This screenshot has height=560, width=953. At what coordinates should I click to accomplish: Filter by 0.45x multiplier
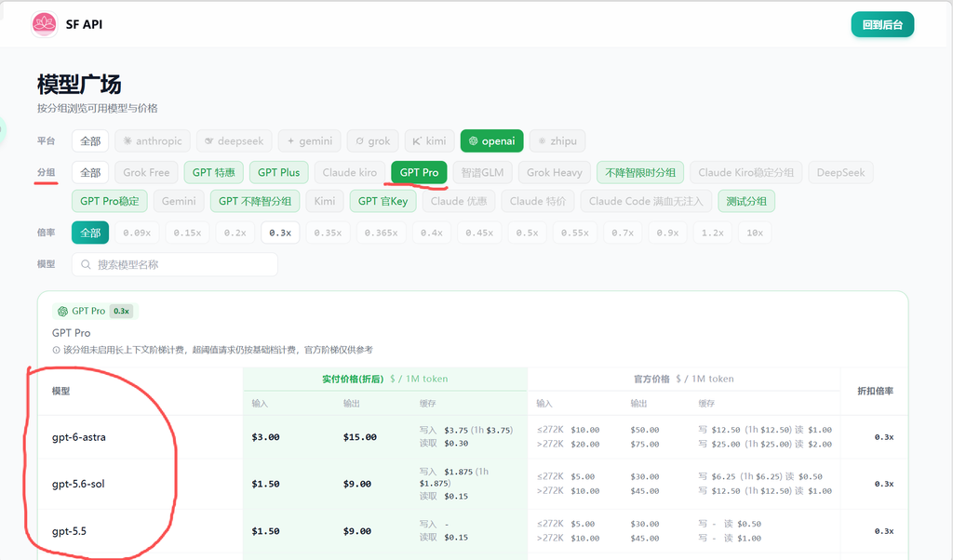click(x=479, y=233)
